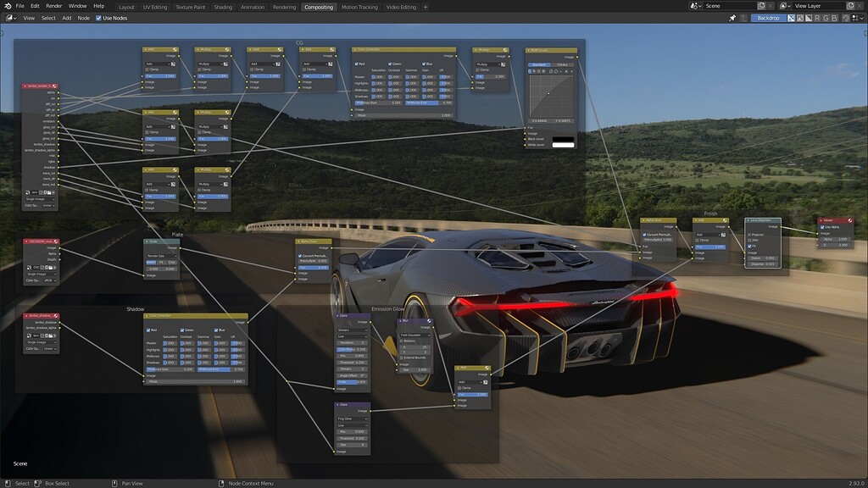The image size is (868, 488).
Task: Open blend mode dropdown on Emission Glow Add node
Action: (x=470, y=382)
